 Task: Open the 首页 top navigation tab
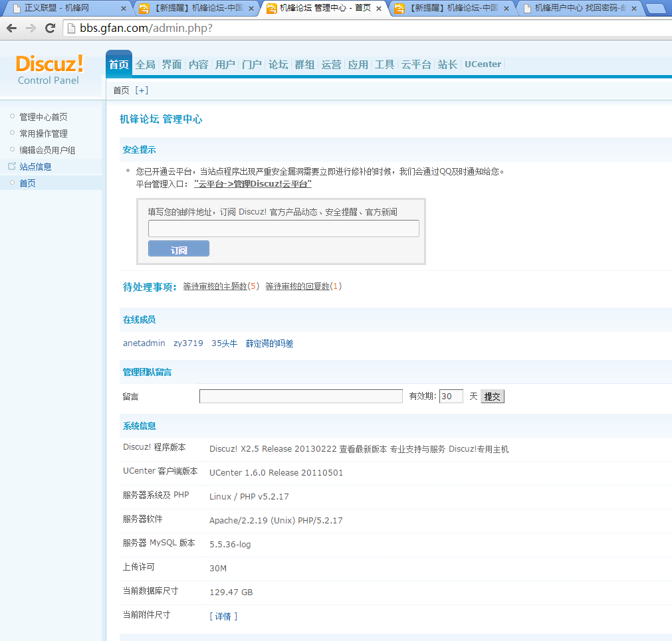119,64
